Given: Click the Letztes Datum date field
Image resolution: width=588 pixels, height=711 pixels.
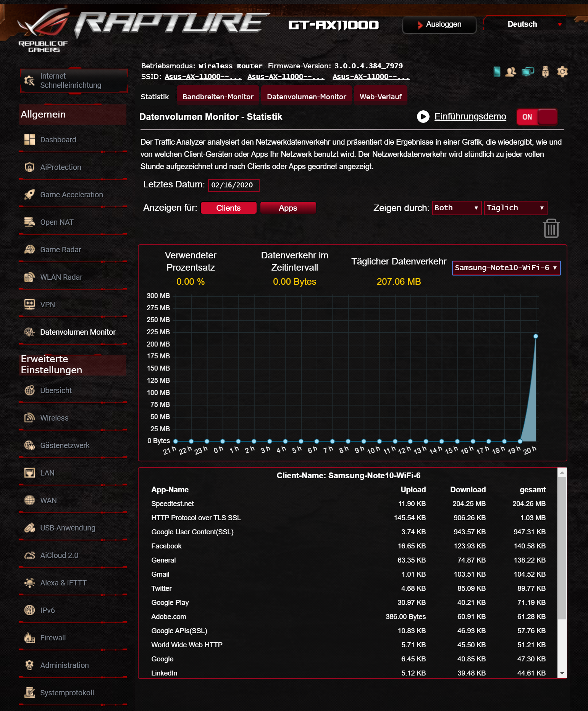Looking at the screenshot, I should coord(234,185).
